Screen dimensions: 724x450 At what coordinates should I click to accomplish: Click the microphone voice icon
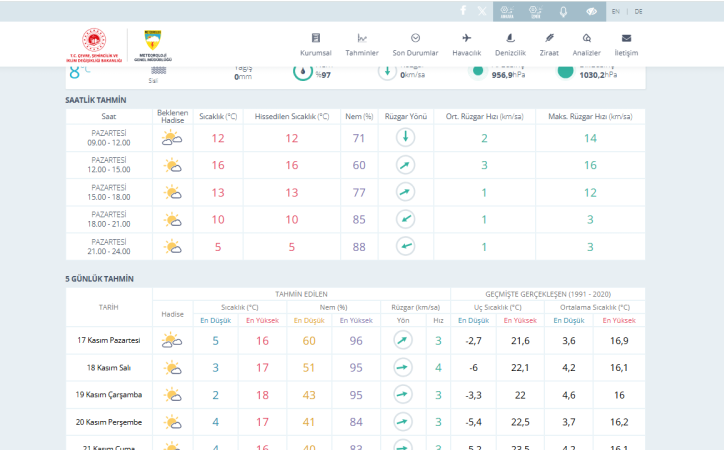tap(564, 11)
